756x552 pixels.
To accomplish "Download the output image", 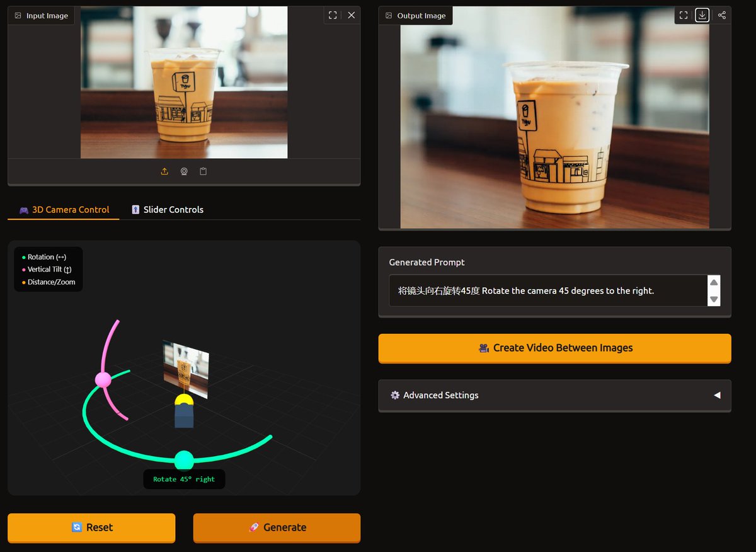I will (702, 15).
